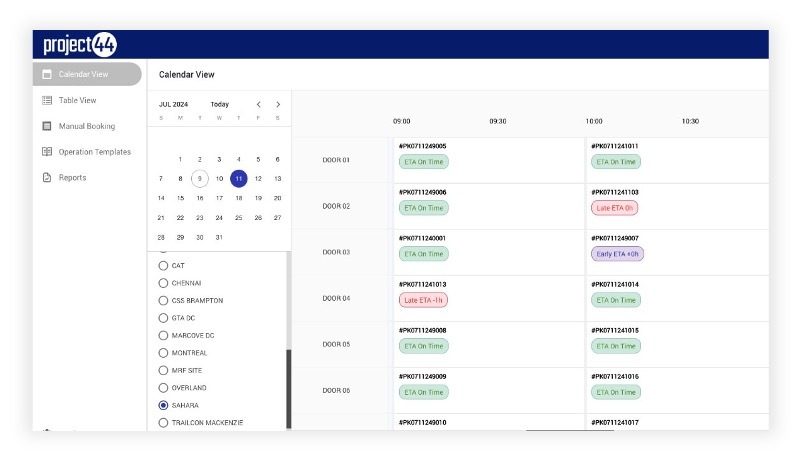
Task: Open the Table View menu item
Action: pos(77,100)
